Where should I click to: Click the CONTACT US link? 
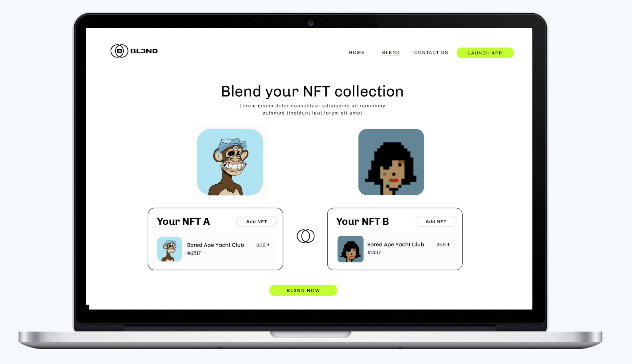(x=431, y=53)
